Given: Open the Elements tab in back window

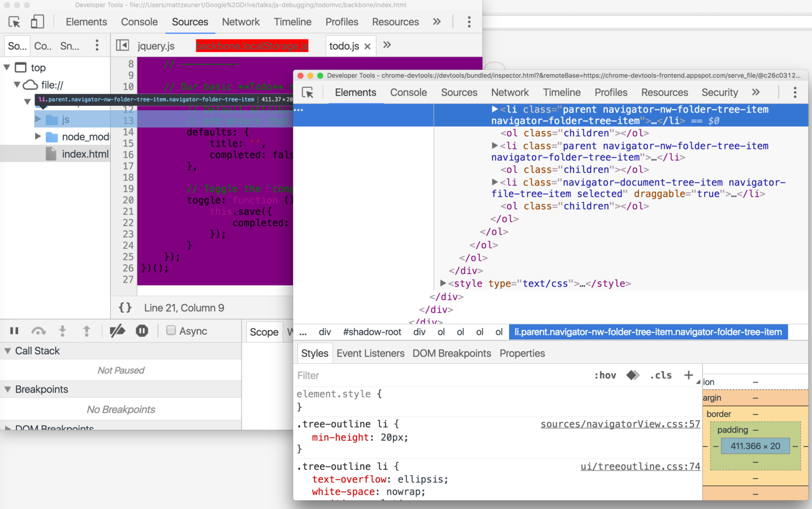Looking at the screenshot, I should click(x=86, y=22).
